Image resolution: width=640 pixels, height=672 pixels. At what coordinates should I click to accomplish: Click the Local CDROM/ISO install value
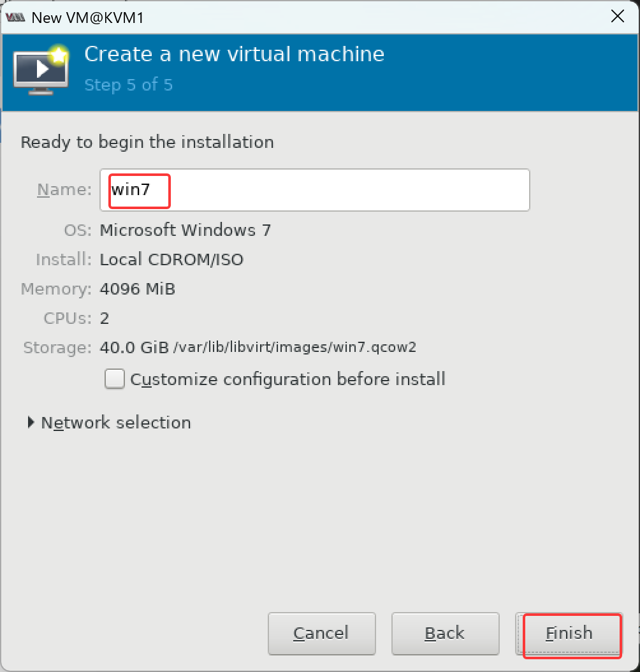coord(171,259)
